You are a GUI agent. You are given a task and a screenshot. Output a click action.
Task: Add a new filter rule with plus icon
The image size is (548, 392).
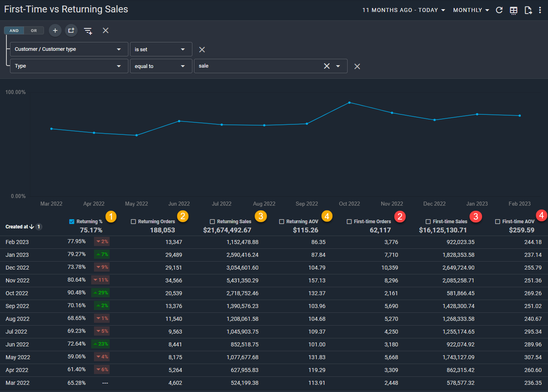tap(55, 30)
